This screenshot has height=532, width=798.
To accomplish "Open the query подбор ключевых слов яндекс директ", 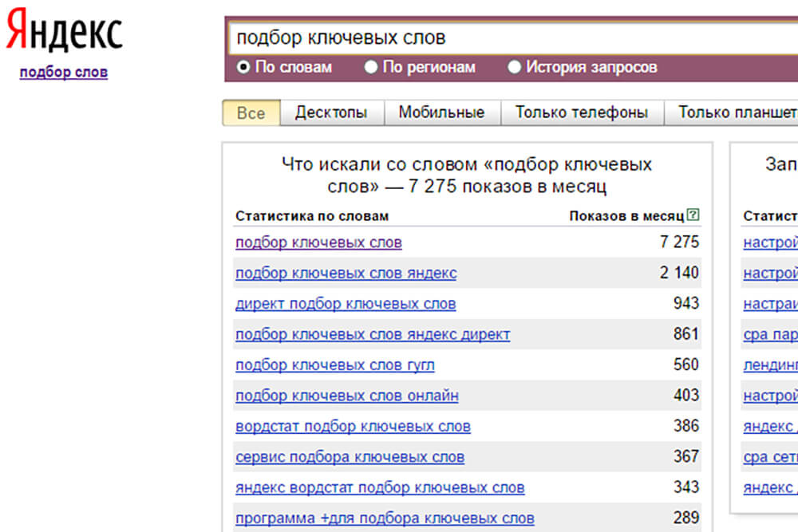I will coord(373,334).
